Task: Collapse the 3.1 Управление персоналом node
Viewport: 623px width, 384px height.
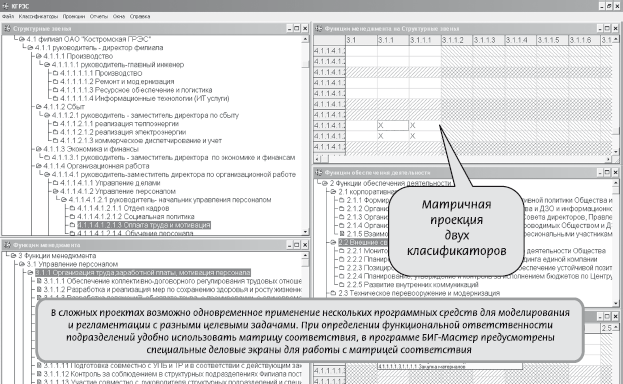Action: pyautogui.click(x=22, y=264)
